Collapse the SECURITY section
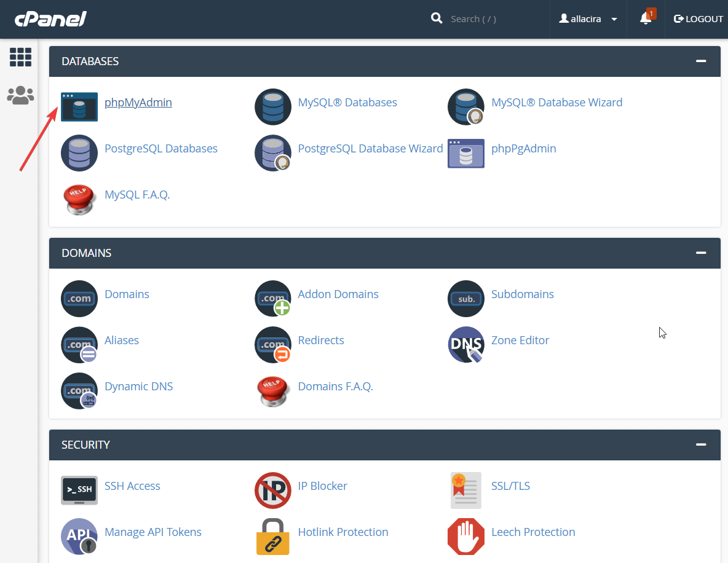The height and width of the screenshot is (563, 728). (701, 444)
